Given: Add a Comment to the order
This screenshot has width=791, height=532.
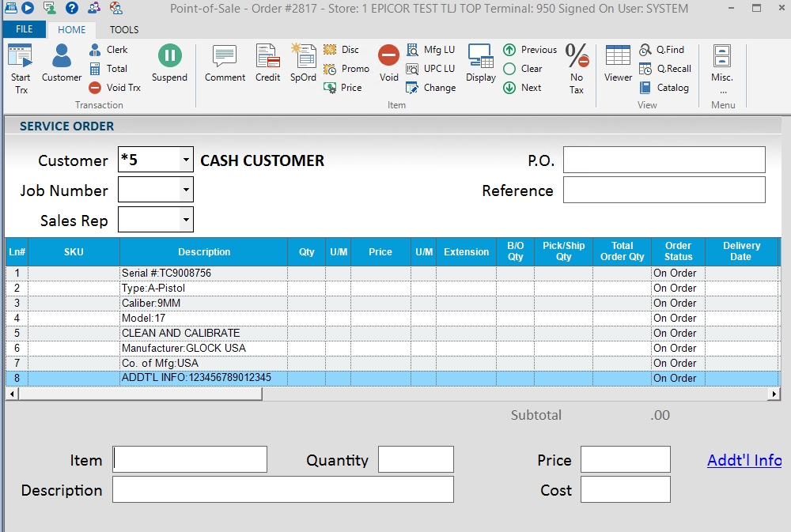Looking at the screenshot, I should [x=225, y=63].
